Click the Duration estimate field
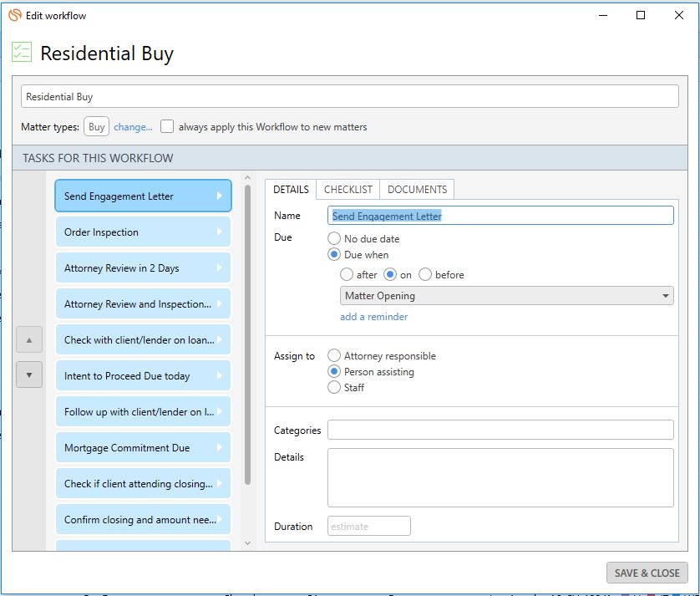This screenshot has height=596, width=700. pyautogui.click(x=368, y=526)
